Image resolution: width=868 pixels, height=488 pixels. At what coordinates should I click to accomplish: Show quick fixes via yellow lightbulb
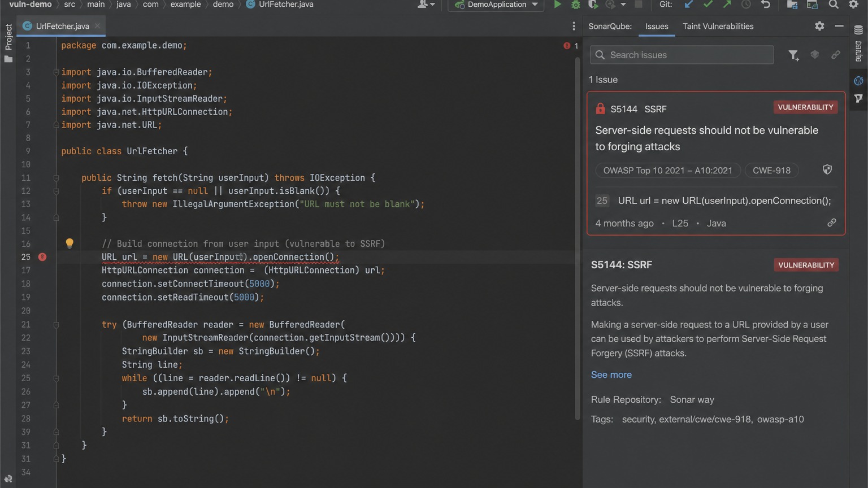pos(70,243)
